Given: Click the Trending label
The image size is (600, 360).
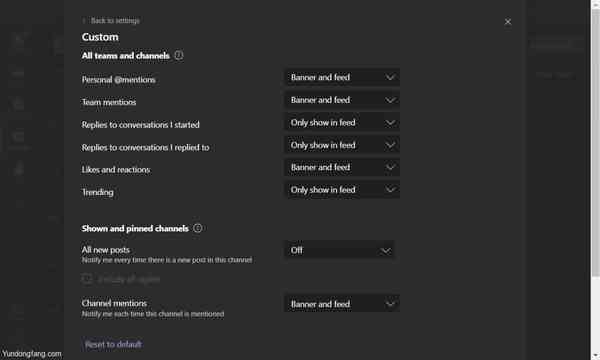Looking at the screenshot, I should point(98,192).
